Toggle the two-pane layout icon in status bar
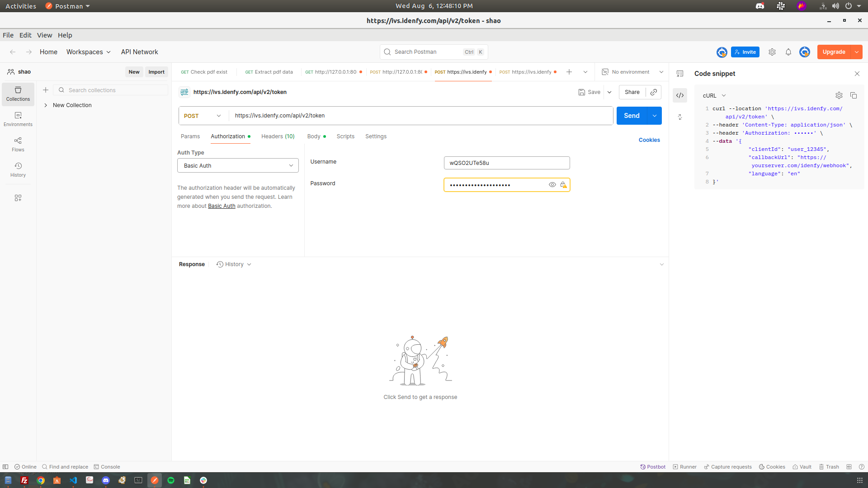Image resolution: width=868 pixels, height=488 pixels. [849, 467]
